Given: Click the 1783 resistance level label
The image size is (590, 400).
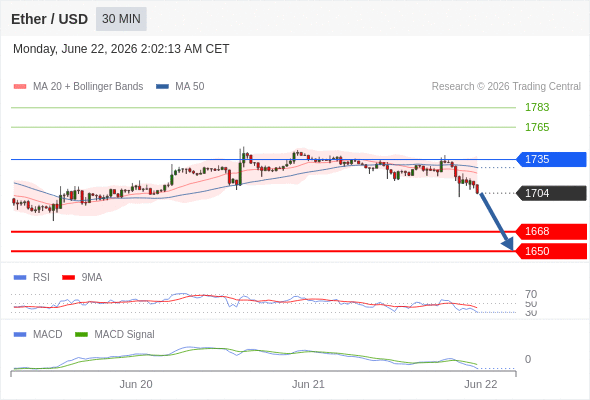Looking at the screenshot, I should (x=537, y=107).
